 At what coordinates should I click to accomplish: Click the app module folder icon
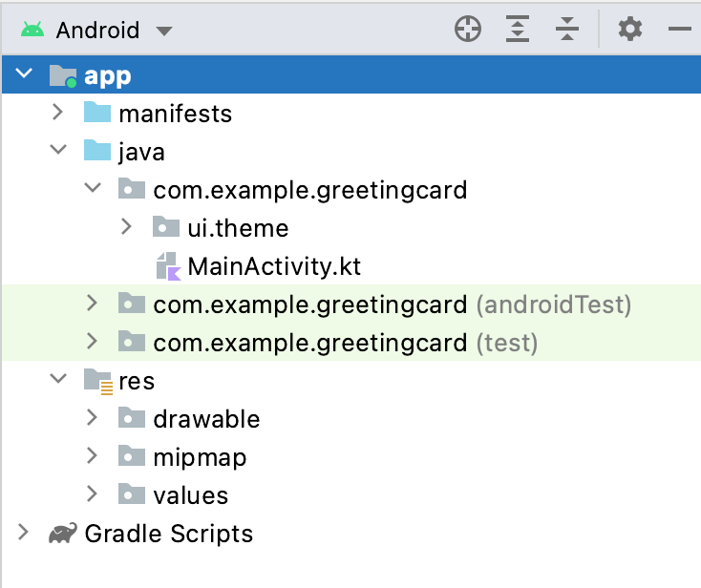click(63, 76)
